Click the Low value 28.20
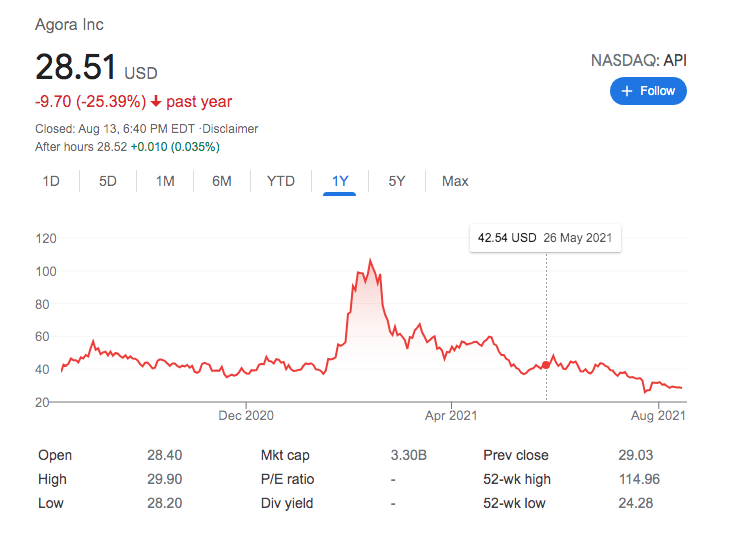 [x=165, y=503]
